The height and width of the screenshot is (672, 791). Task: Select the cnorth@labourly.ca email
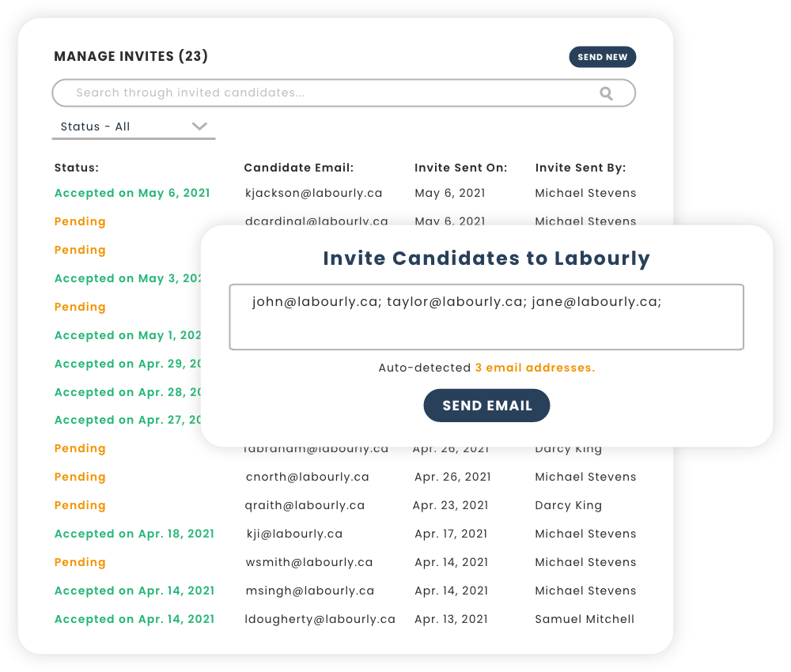pos(307,477)
